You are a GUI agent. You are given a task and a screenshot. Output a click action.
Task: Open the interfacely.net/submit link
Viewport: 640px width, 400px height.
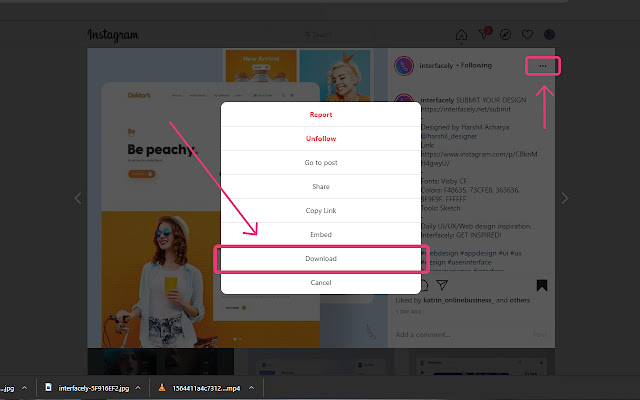[x=466, y=109]
